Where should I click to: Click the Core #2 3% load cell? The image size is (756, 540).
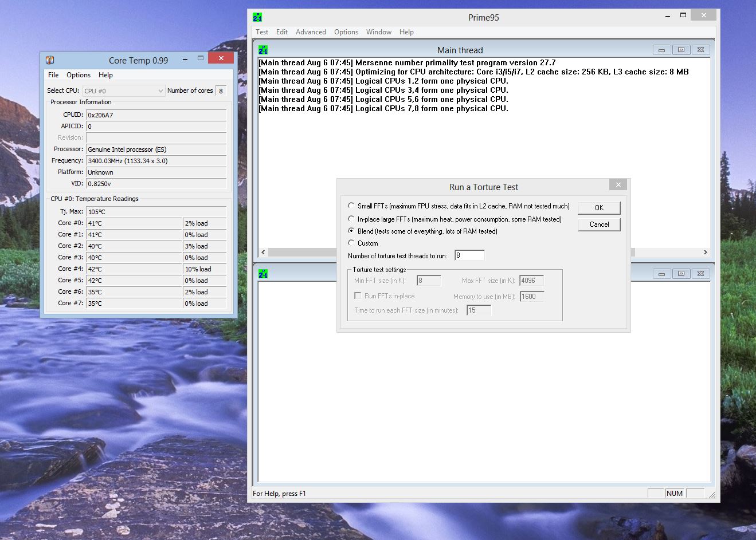tap(205, 246)
